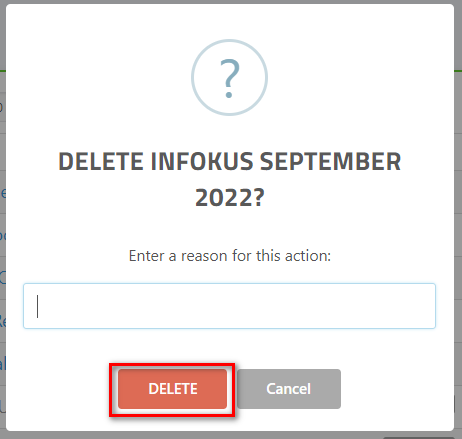Select the word 'INFOKUS' in the dialog title
Viewport: 462px width, 439px height.
coord(202,162)
